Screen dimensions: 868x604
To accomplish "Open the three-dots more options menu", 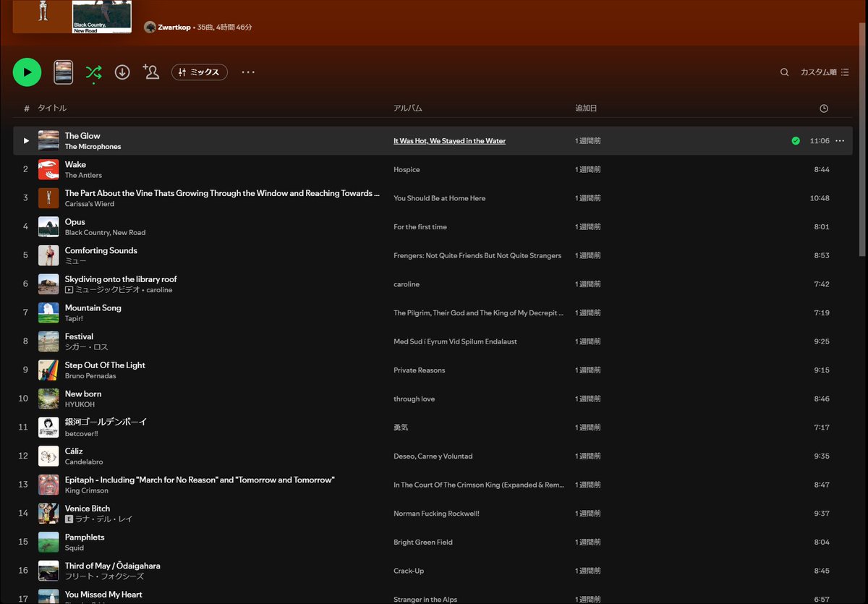I will pos(248,72).
